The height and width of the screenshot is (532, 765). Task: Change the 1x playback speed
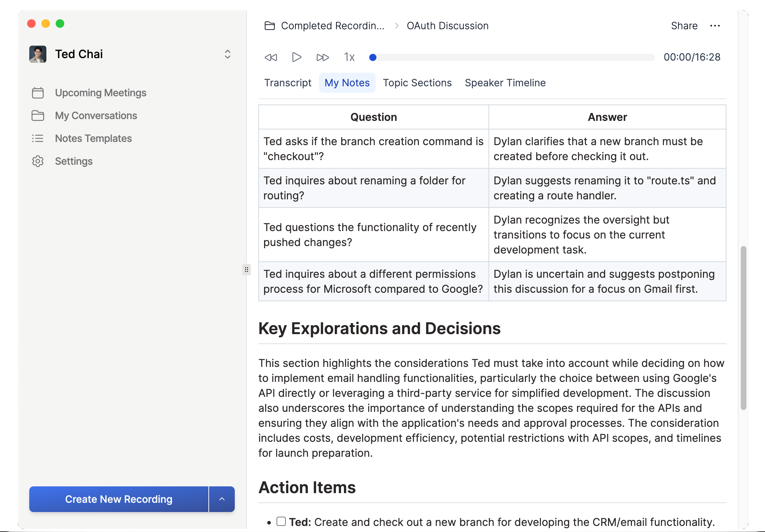tap(349, 57)
